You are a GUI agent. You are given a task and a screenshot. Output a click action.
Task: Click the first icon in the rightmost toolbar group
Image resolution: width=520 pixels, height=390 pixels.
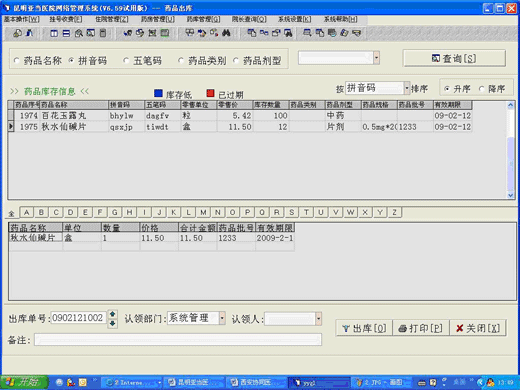click(x=307, y=33)
